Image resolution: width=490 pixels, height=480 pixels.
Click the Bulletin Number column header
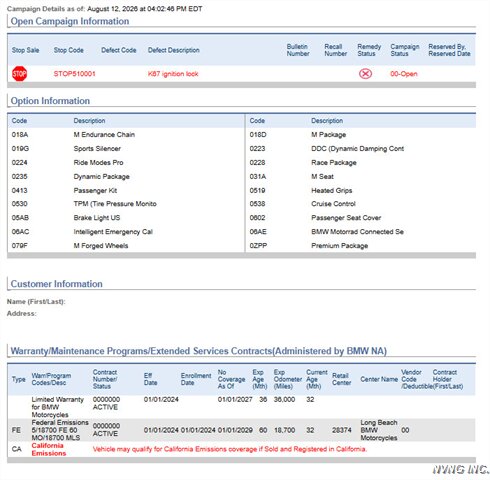tap(298, 50)
